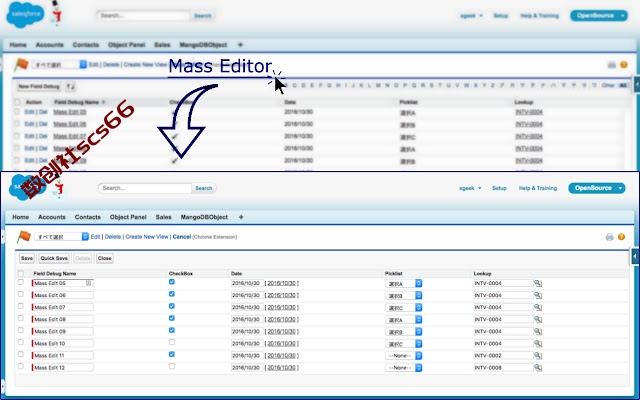Viewport: 640px width, 400px height.
Task: Click the Date field for Mass Edit 10
Action: tap(247, 344)
